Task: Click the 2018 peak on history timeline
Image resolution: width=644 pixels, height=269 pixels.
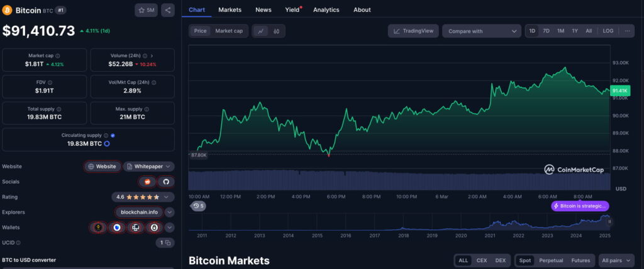Action: [403, 228]
